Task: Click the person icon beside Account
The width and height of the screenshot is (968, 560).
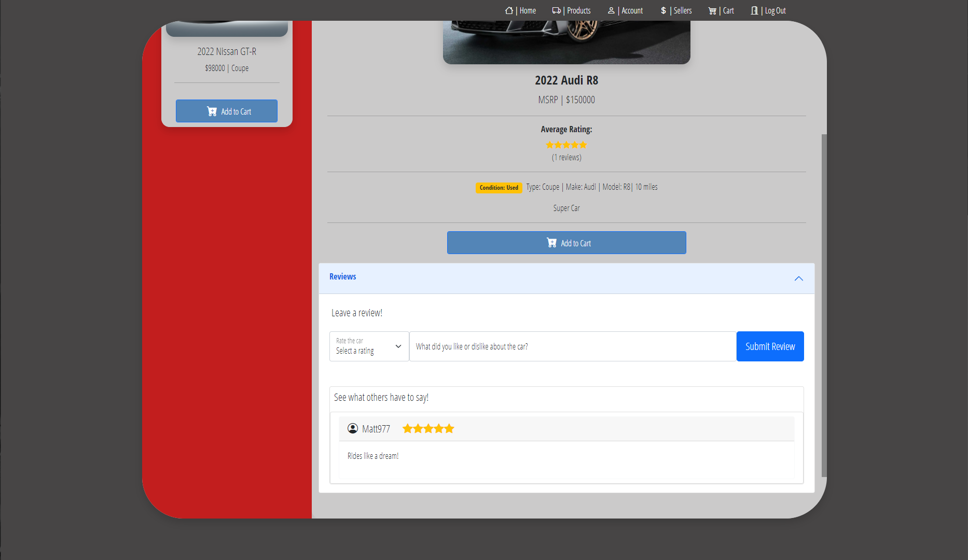Action: click(611, 10)
